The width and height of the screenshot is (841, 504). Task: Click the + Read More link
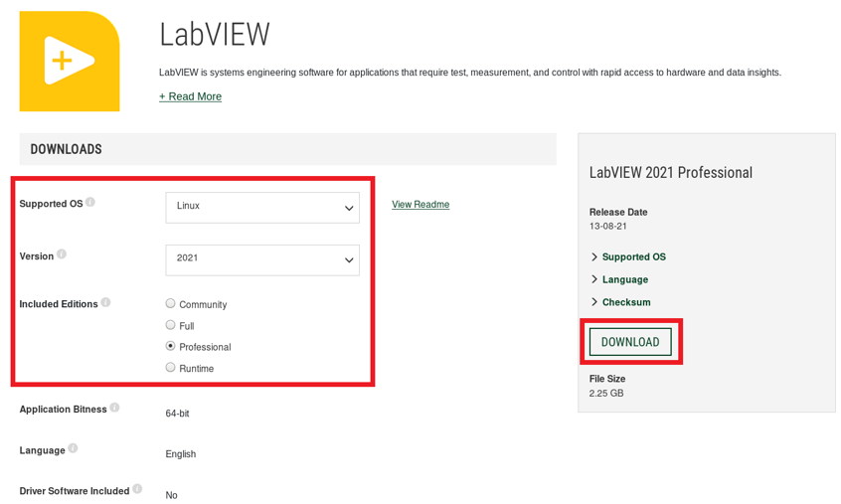coord(191,96)
